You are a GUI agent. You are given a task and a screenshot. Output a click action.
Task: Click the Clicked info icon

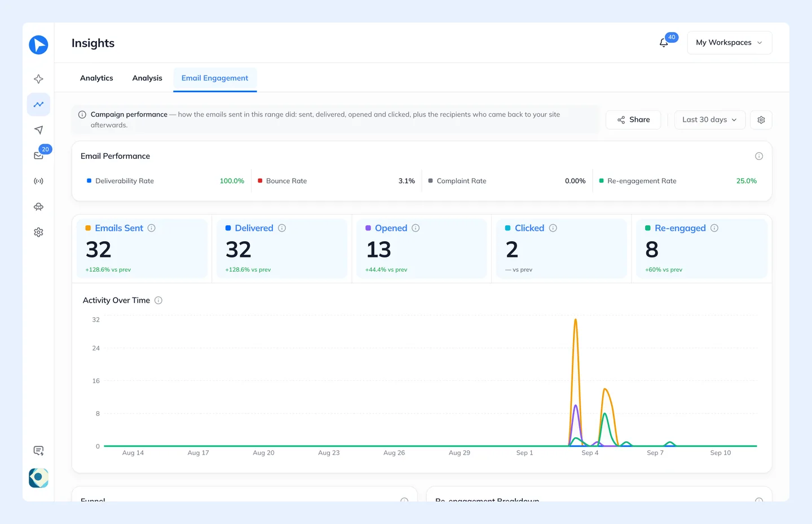tap(553, 228)
